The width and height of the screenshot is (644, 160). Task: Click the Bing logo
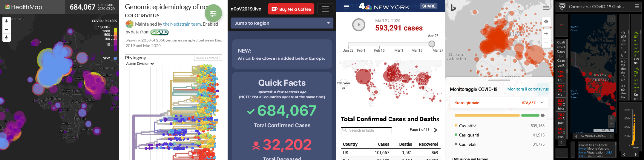tap(453, 8)
